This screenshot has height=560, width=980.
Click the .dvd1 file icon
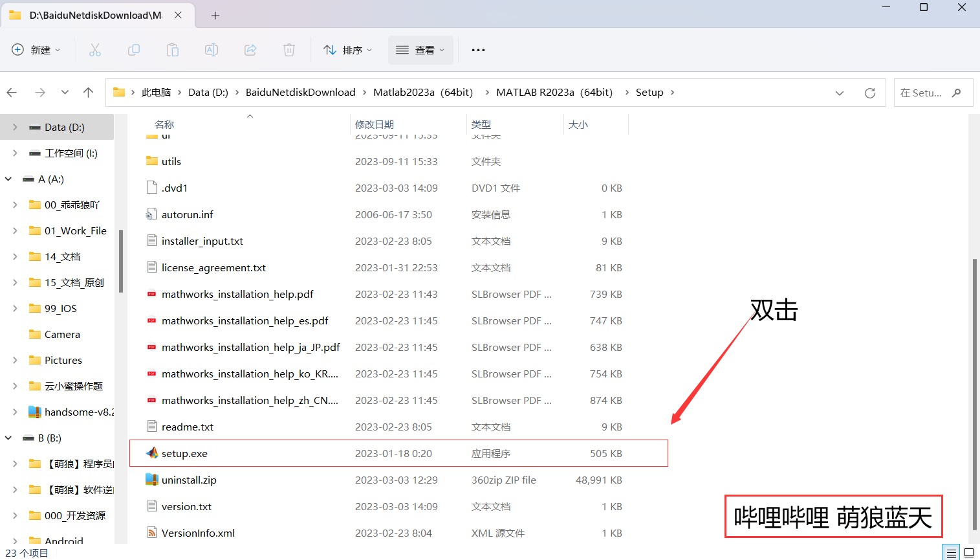point(152,188)
